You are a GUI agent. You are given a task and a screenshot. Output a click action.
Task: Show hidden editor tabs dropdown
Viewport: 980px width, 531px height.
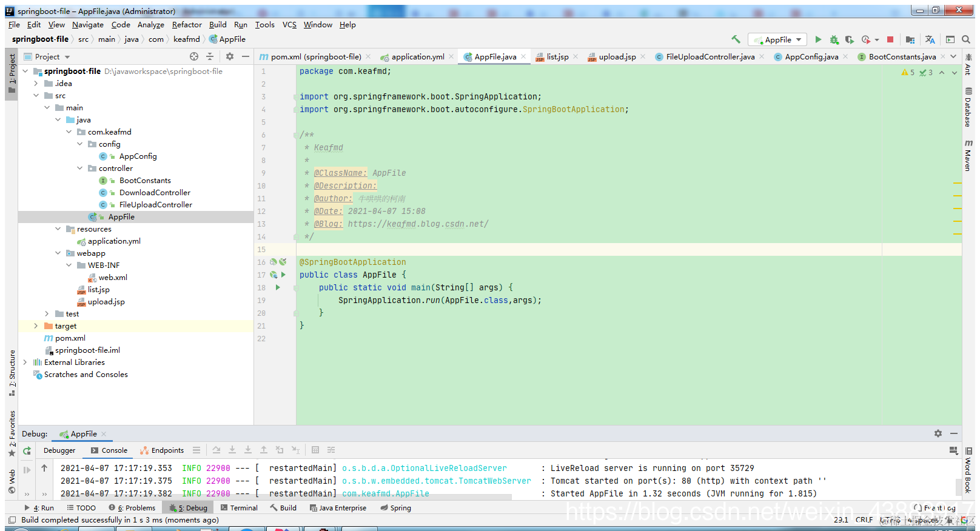[953, 56]
